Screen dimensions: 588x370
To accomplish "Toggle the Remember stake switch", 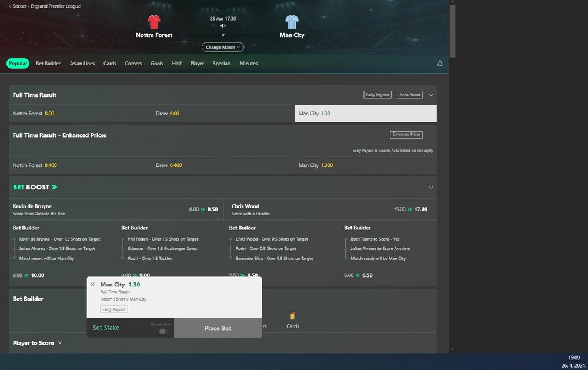I will coord(163,331).
